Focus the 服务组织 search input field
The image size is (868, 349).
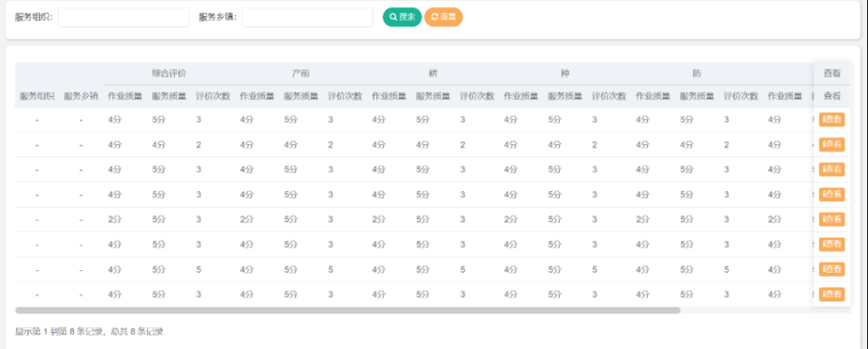123,17
